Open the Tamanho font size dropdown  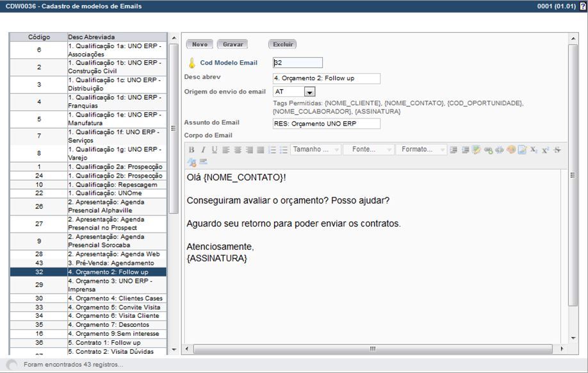pos(314,149)
